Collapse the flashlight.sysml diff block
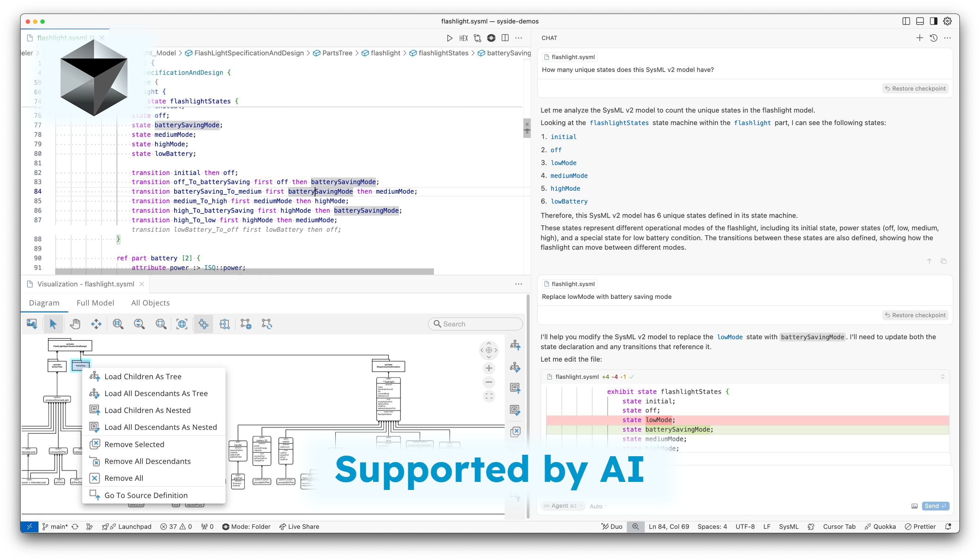980x560 pixels. point(942,377)
